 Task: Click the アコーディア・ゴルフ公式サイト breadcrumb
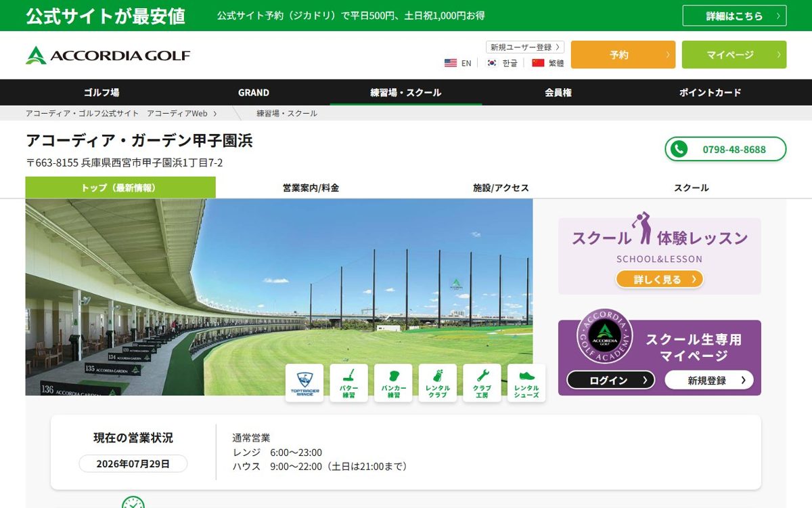pos(83,114)
